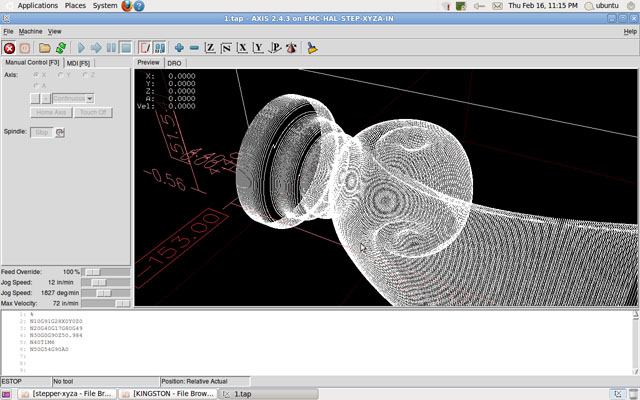Switch to KINGSTON File Browser window

tap(168, 394)
